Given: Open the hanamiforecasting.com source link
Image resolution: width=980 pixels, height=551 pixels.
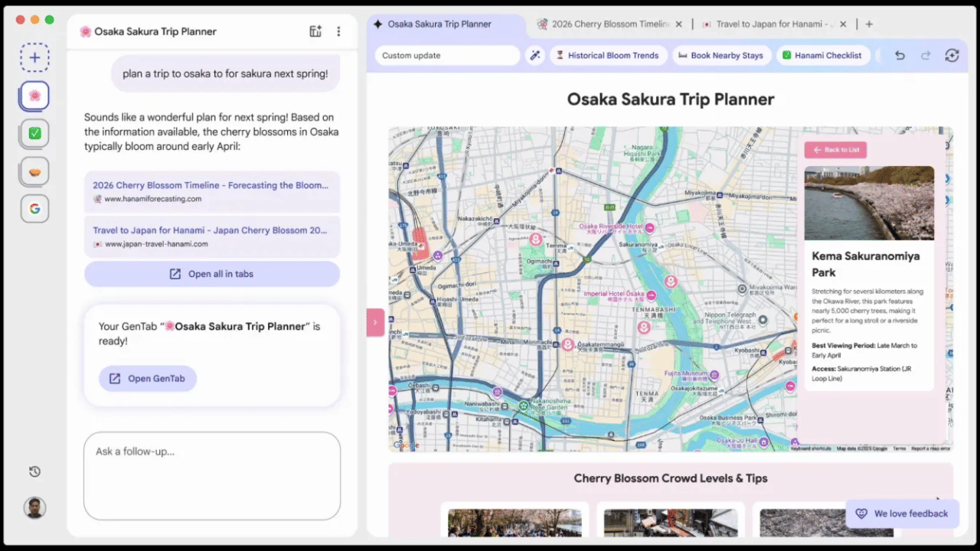Looking at the screenshot, I should (x=211, y=191).
